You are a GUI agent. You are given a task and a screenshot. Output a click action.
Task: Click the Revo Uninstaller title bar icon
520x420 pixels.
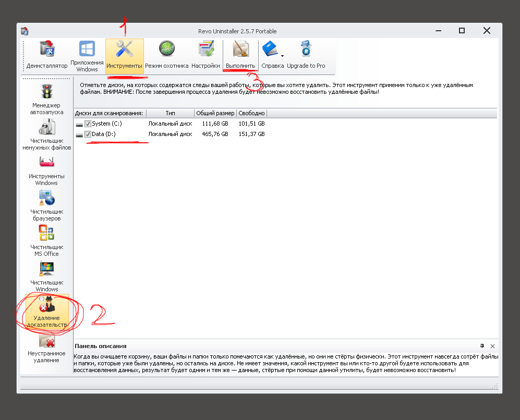(x=25, y=31)
